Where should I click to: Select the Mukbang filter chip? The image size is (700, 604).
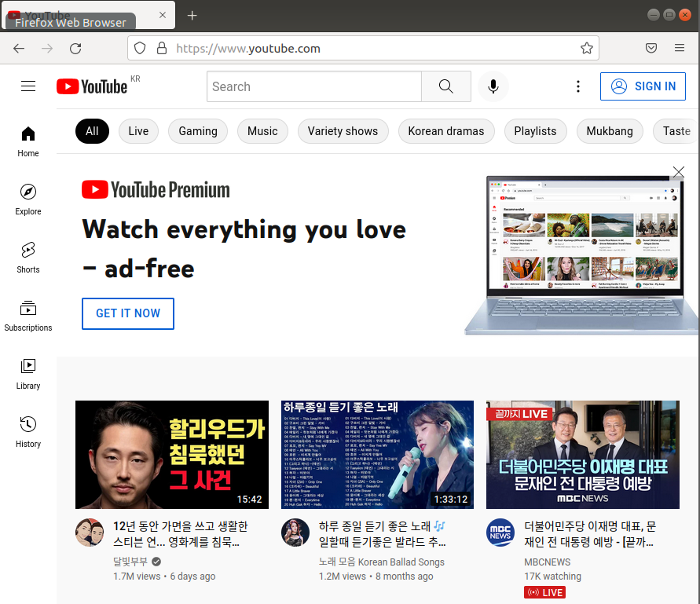tap(610, 131)
